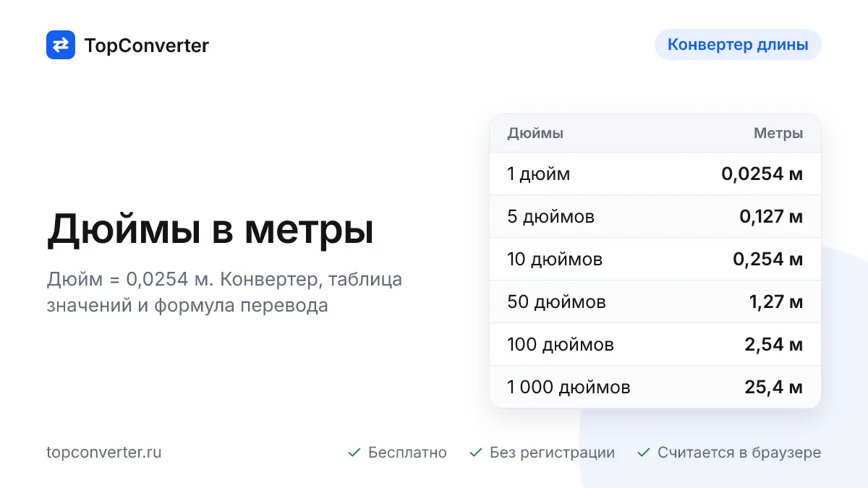Select the 10 дюймов table cell
This screenshot has height=488, width=868.
(x=555, y=260)
